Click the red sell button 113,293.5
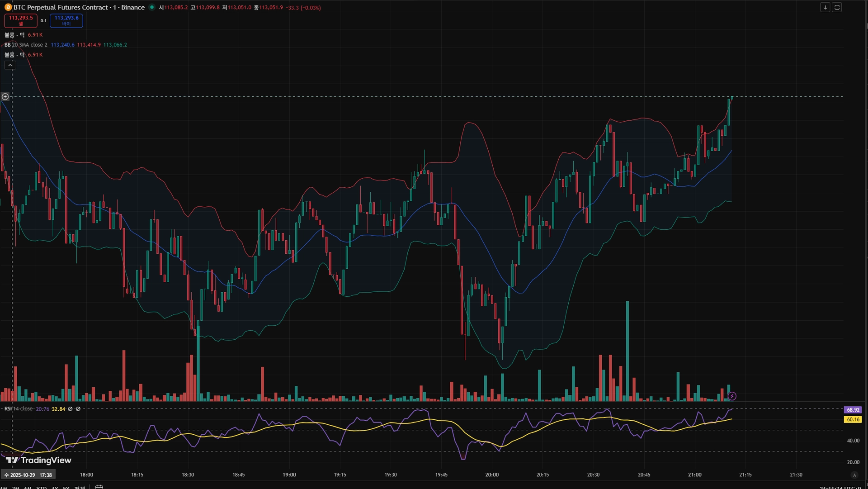 click(x=21, y=20)
